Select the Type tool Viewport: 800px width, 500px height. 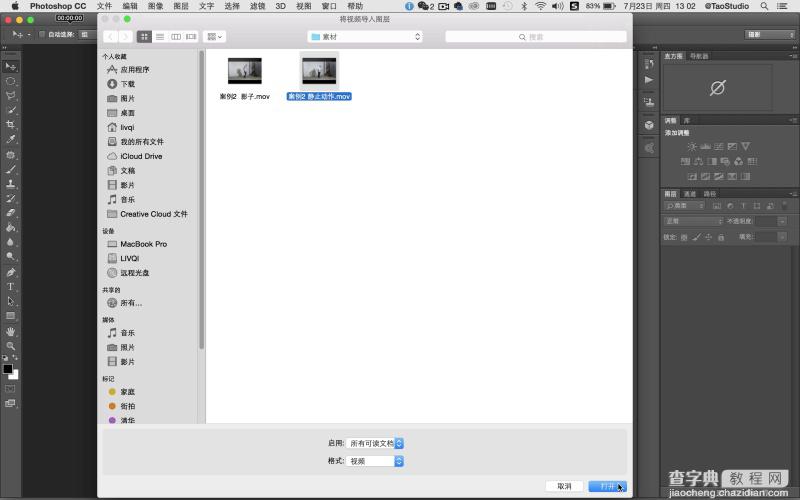(10, 287)
